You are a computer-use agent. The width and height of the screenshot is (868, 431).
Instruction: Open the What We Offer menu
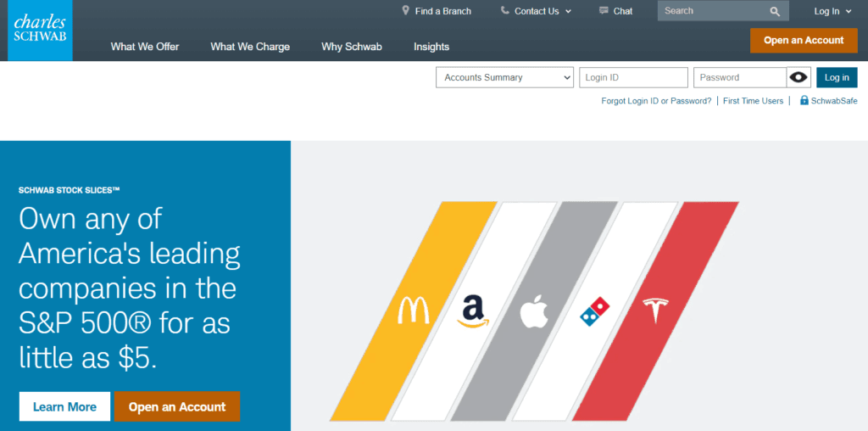click(x=145, y=47)
